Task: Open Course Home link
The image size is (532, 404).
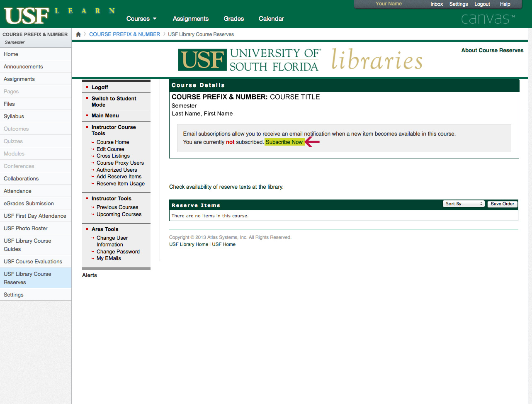Action: 113,142
